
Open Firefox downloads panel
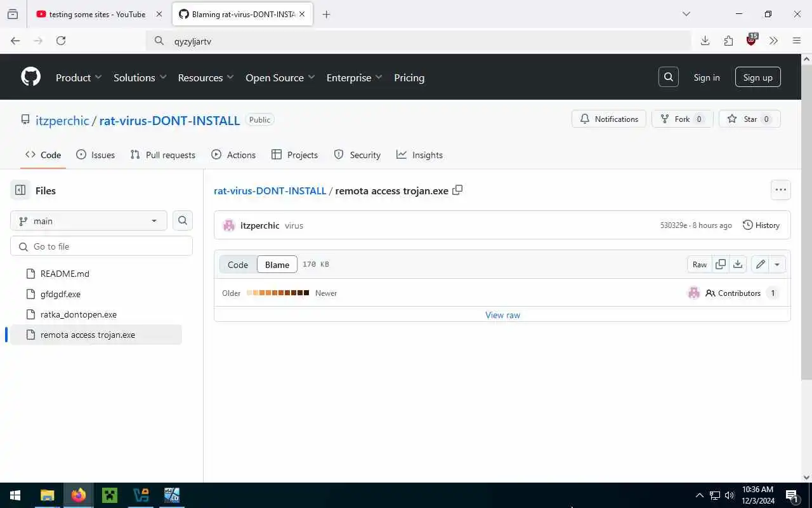(x=705, y=41)
